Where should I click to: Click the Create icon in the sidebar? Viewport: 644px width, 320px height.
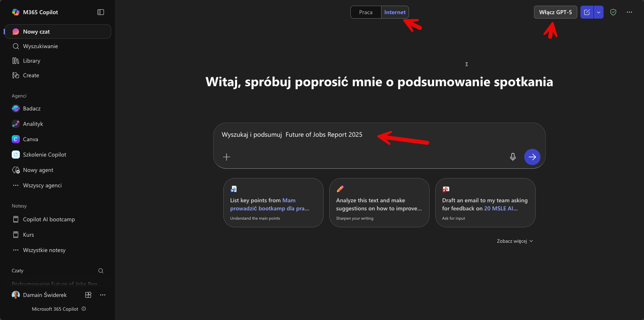(x=16, y=75)
